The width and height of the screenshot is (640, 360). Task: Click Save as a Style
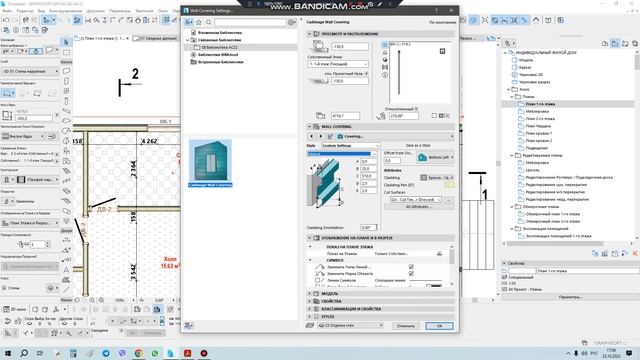[x=418, y=145]
